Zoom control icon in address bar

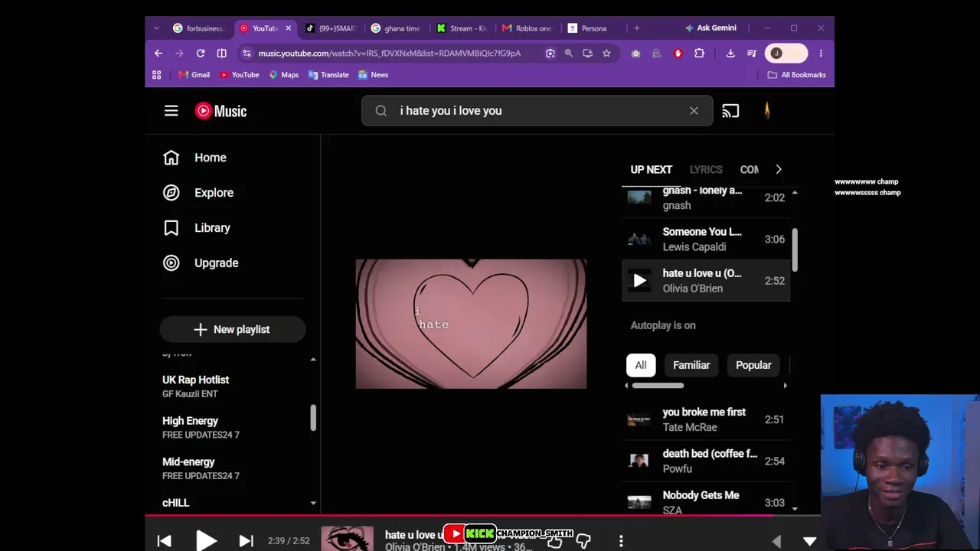tap(569, 54)
